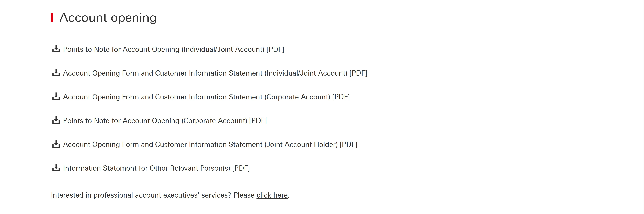Screen dimensions: 644x214
Task: Open Account Opening Form (Corporate Account) link
Action: [206, 97]
